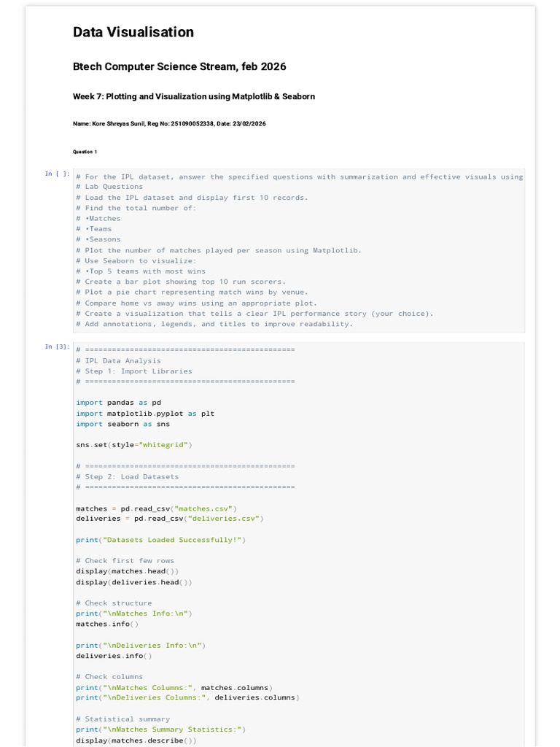This screenshot has height=747, width=560.
Task: Click the 'Top 5 teams with most wins' comment
Action: click(x=141, y=271)
